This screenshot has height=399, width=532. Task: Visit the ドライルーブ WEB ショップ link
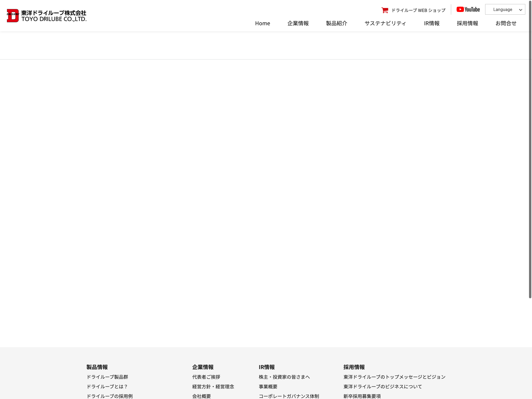click(x=418, y=10)
